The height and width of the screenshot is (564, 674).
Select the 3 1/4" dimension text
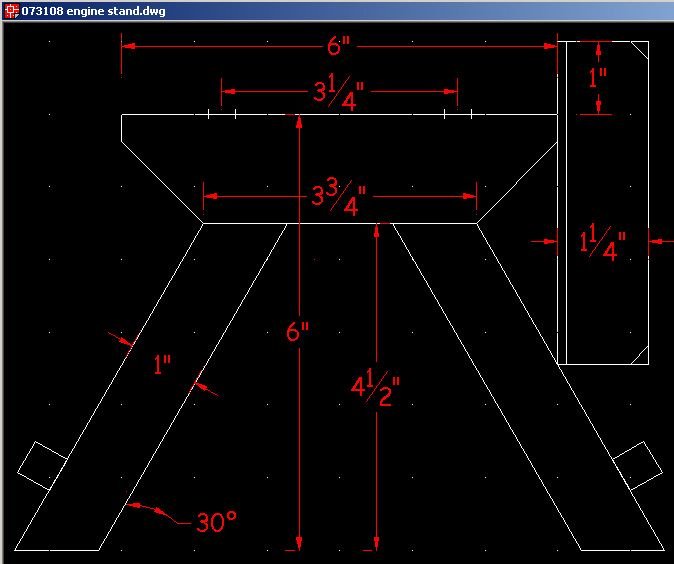click(x=338, y=93)
